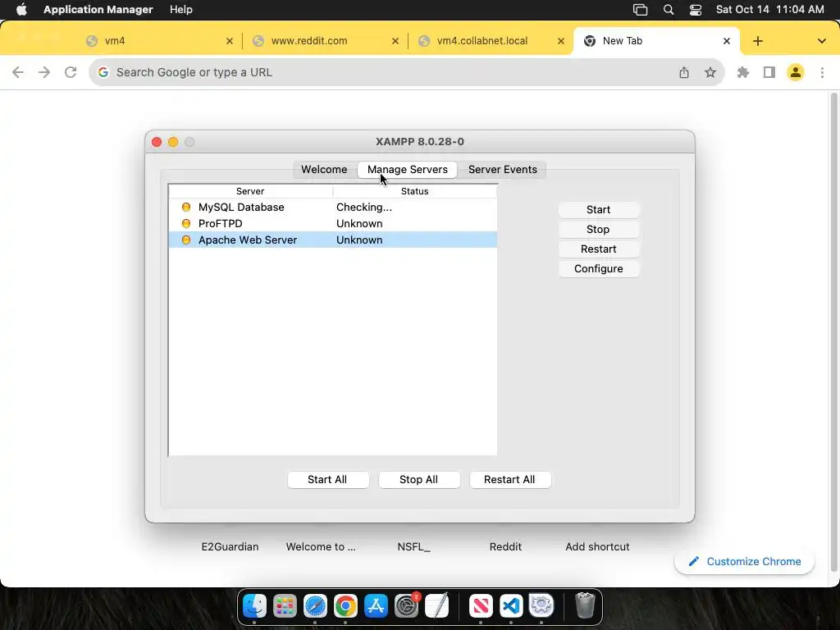Select the Apache Web Server row

click(x=333, y=240)
